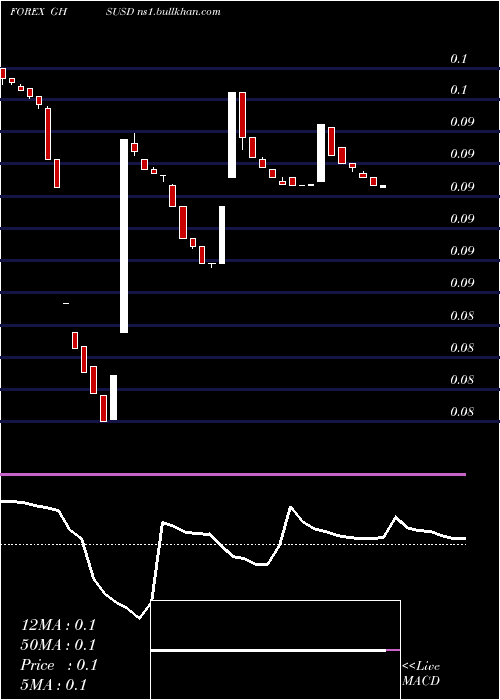Click the Price : 0.1 label
The image size is (500, 700).
[58, 665]
